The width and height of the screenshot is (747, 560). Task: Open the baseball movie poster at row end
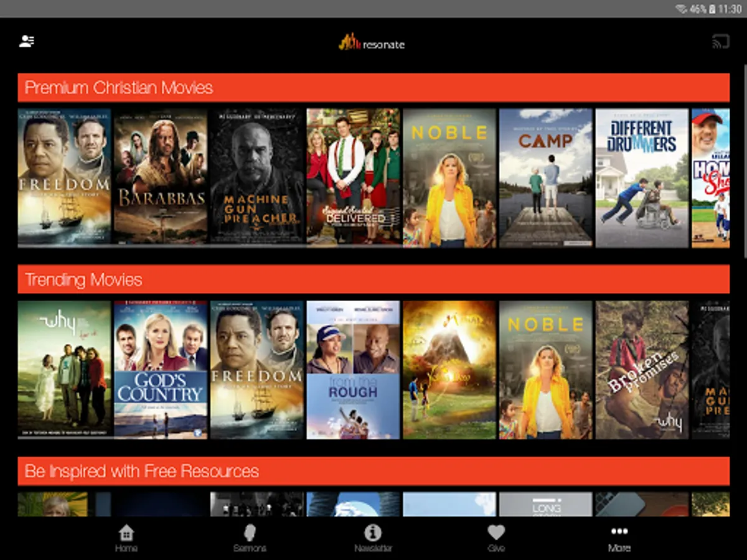click(711, 178)
